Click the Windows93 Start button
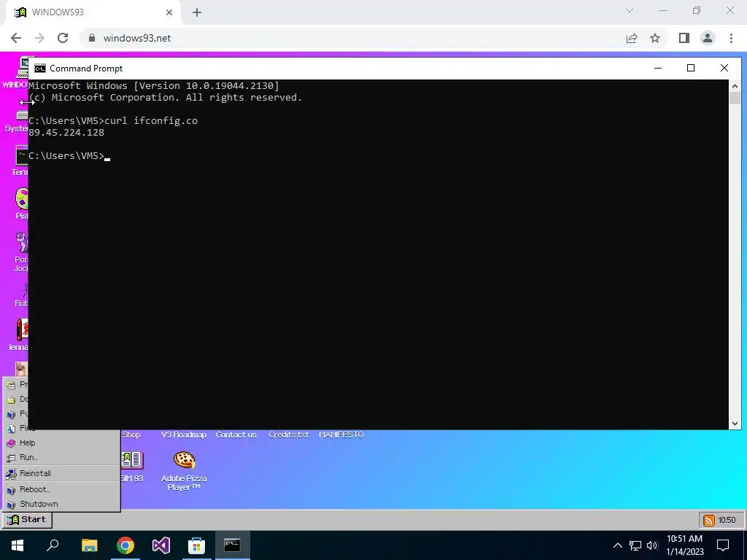 (27, 519)
